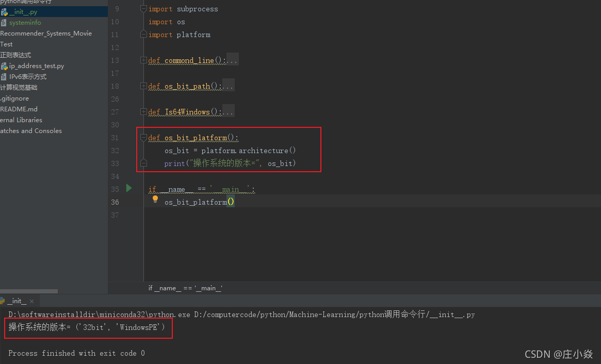
Task: Select External Libraries node
Action: [x=21, y=120]
